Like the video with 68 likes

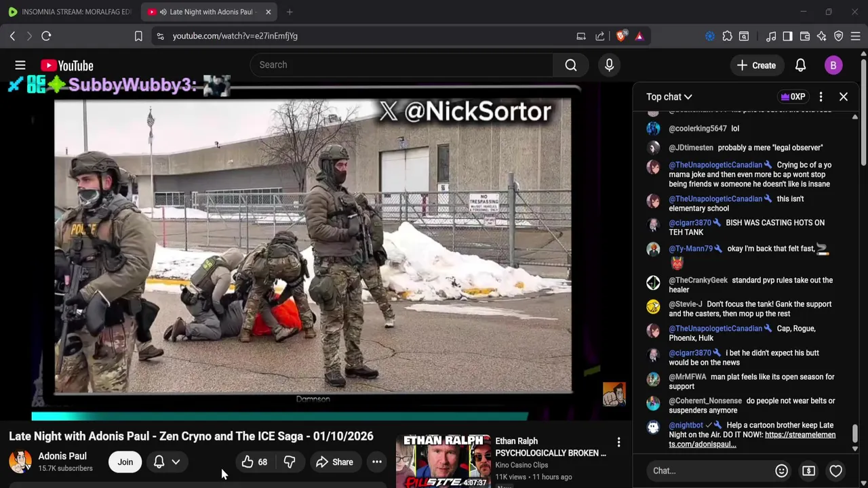tap(254, 462)
